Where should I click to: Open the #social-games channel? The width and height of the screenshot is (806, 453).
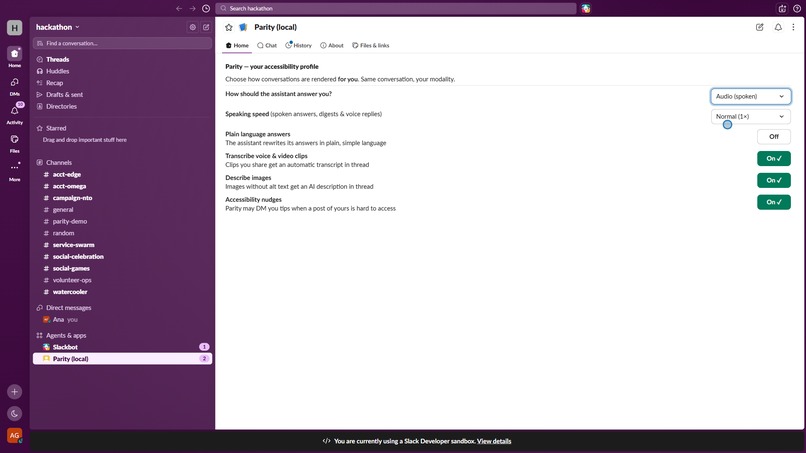(x=122, y=268)
